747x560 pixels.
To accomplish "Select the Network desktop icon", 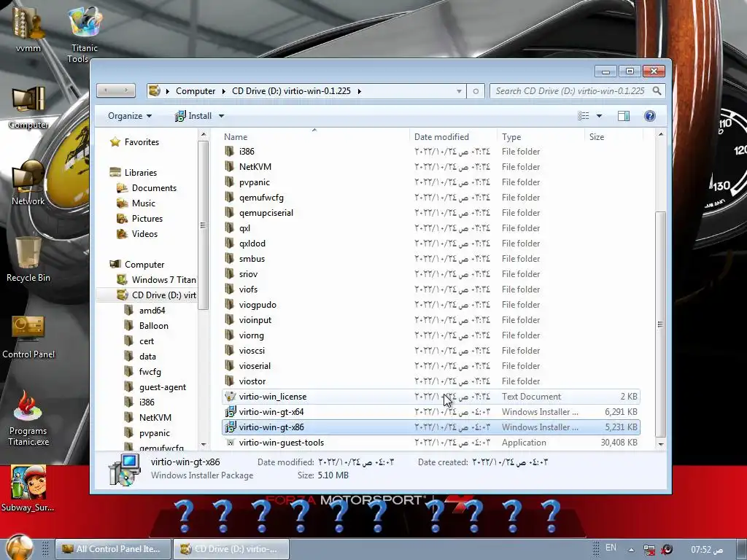I will point(28,183).
